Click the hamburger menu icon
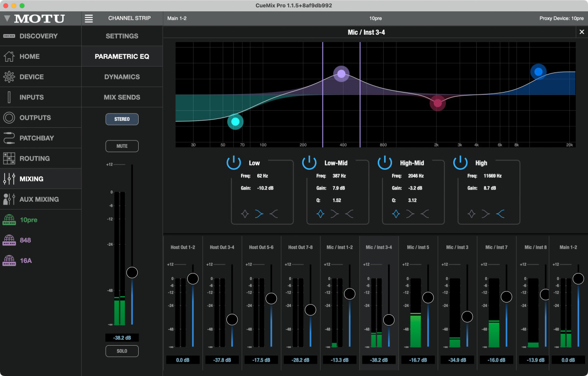 [x=89, y=19]
